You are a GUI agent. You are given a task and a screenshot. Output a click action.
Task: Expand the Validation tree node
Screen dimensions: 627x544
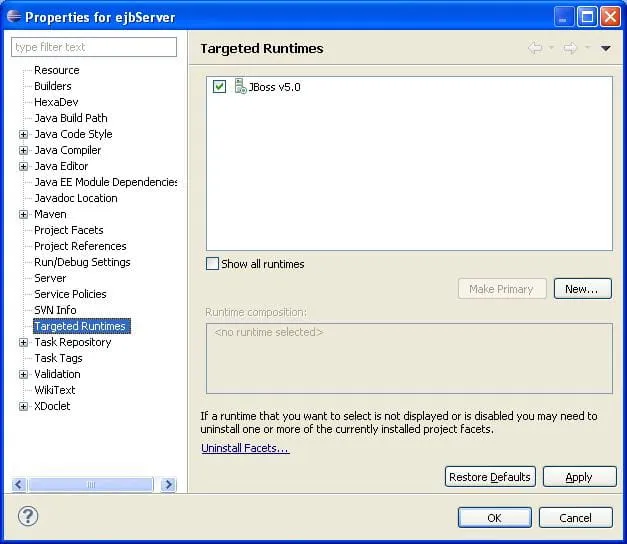pos(23,374)
